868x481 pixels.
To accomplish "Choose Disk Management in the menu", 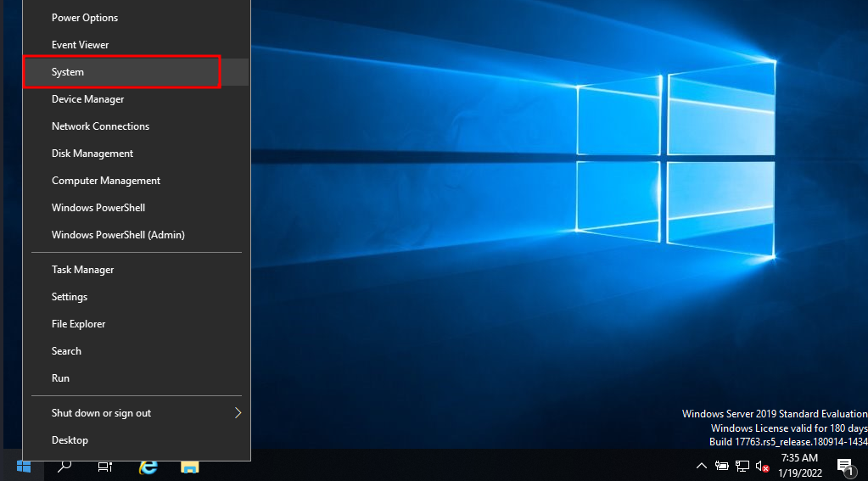I will (136, 154).
